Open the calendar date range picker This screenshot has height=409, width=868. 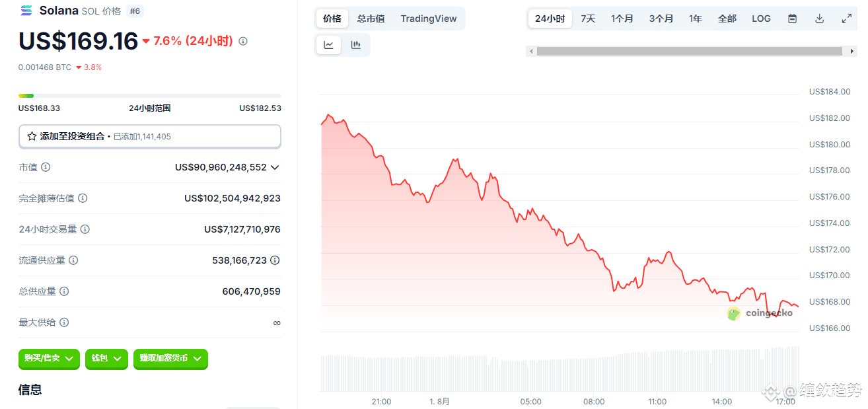click(x=792, y=19)
